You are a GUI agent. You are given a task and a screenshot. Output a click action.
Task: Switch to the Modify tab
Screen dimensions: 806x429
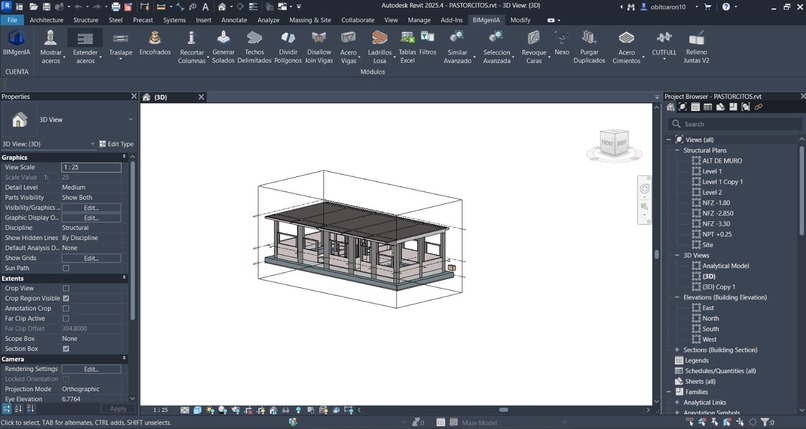coord(520,20)
